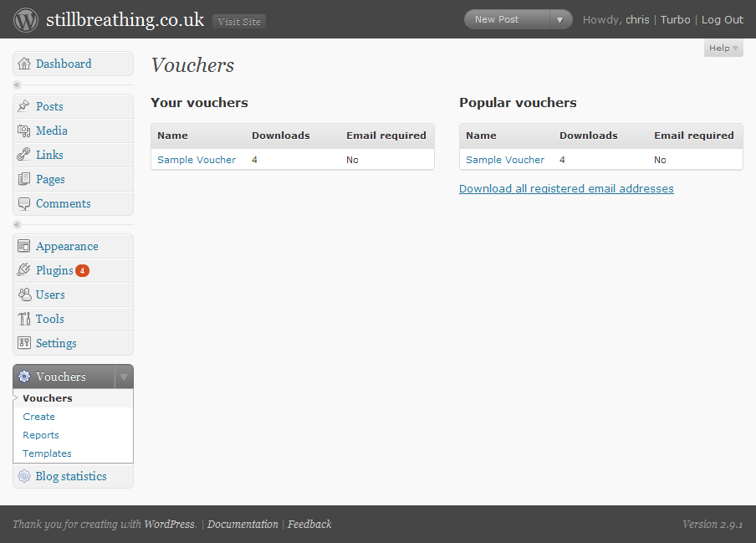The width and height of the screenshot is (756, 543).
Task: Open the WordPress footer link
Action: point(169,525)
